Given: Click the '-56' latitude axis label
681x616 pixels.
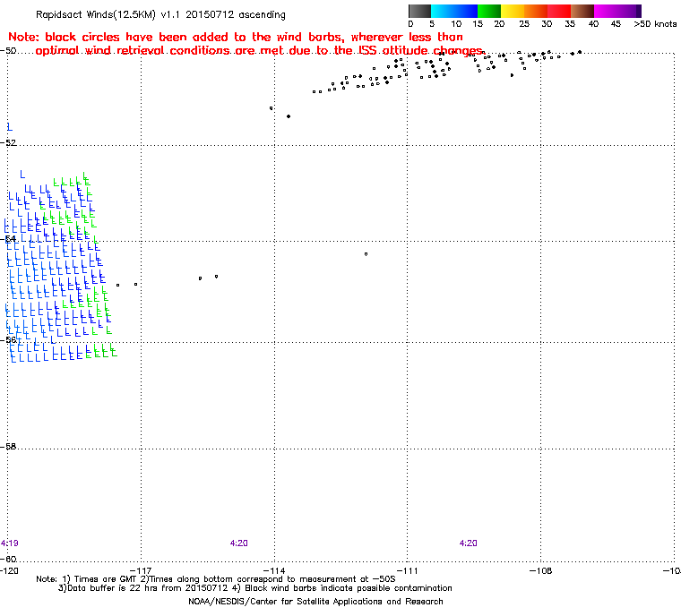Looking at the screenshot, I should (9, 340).
